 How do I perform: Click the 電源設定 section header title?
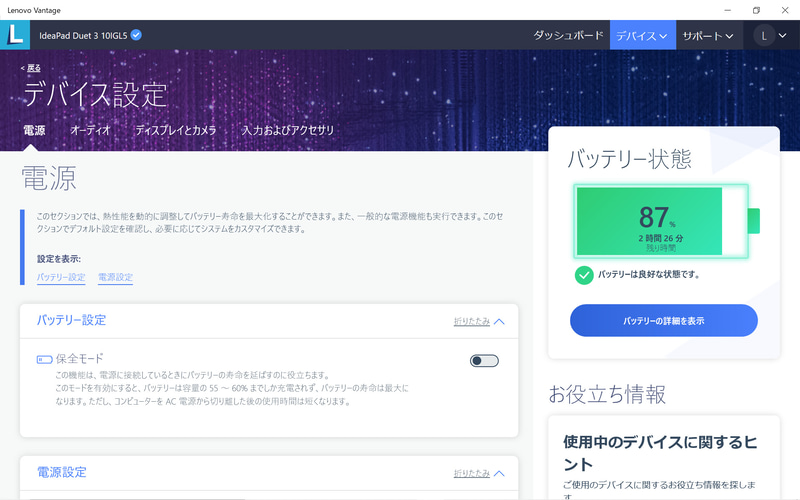click(62, 472)
